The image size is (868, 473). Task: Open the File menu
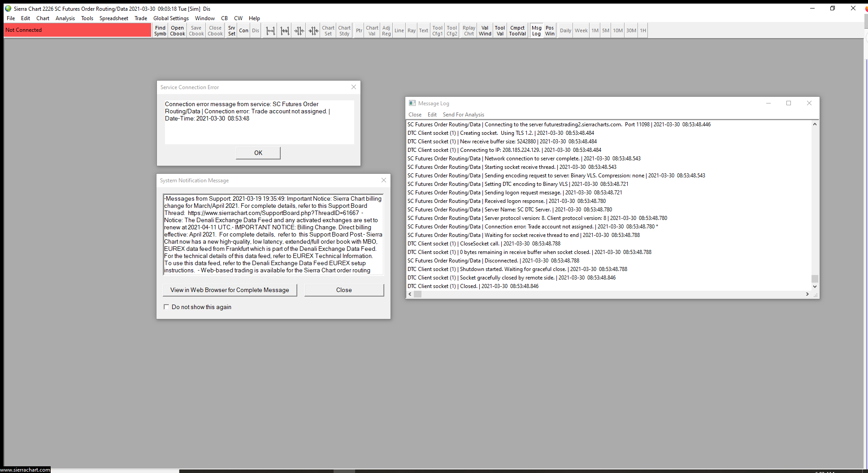click(11, 18)
